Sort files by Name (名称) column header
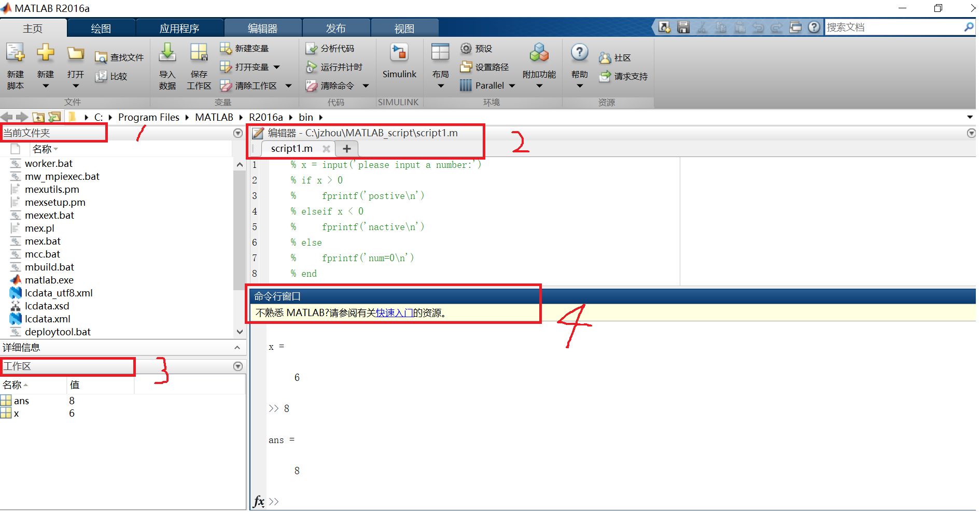This screenshot has height=512, width=980. point(45,149)
